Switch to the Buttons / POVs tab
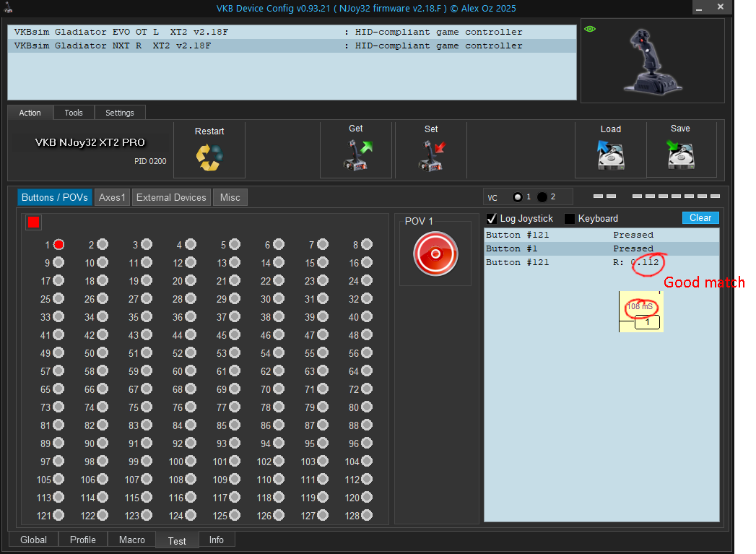Viewport: 756px width, 554px height. (x=54, y=197)
